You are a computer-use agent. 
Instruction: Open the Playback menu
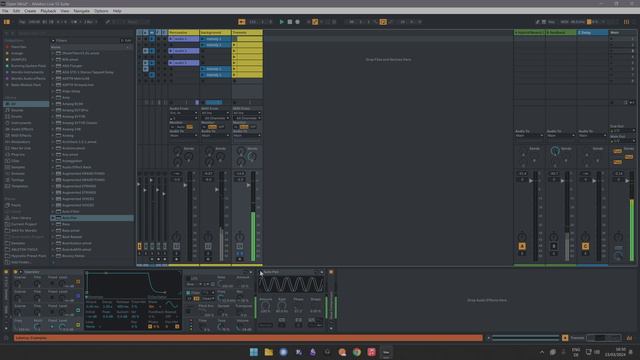48,11
